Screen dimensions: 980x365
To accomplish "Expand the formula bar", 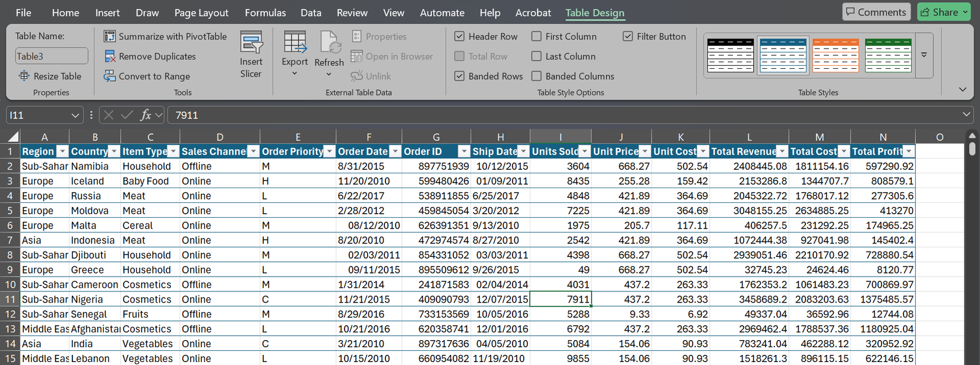I will pyautogui.click(x=966, y=115).
